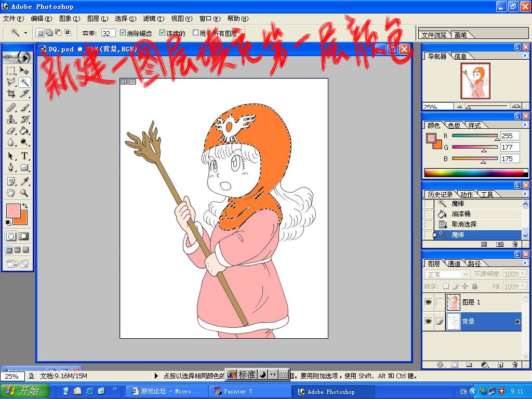Toggle the 连续的 contiguous checkbox

point(162,33)
